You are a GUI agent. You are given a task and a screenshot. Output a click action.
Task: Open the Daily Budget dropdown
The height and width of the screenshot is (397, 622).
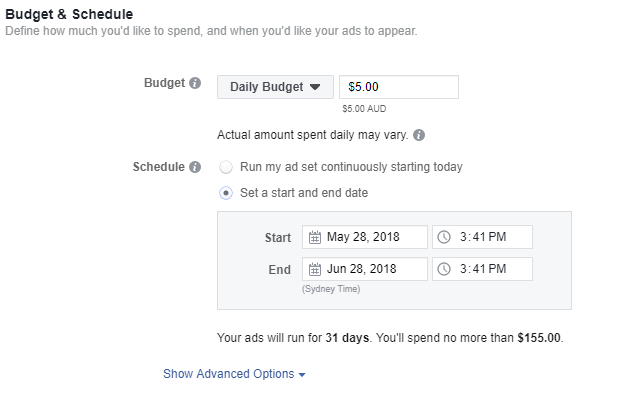tap(275, 87)
